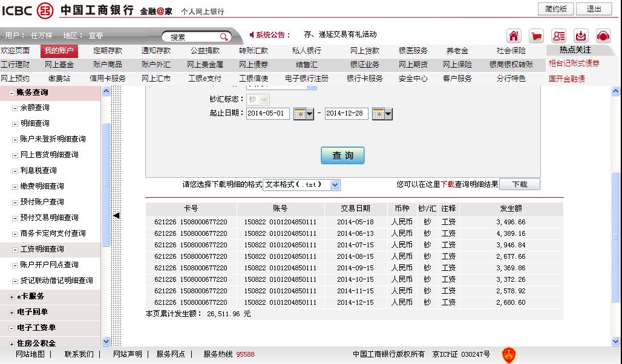Click the home icon in the header
622x364 pixels.
pyautogui.click(x=514, y=36)
